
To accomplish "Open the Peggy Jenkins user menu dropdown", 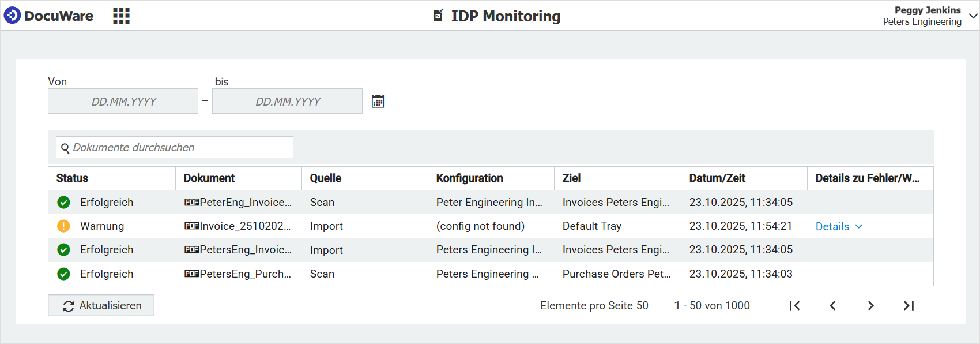I will click(x=973, y=16).
